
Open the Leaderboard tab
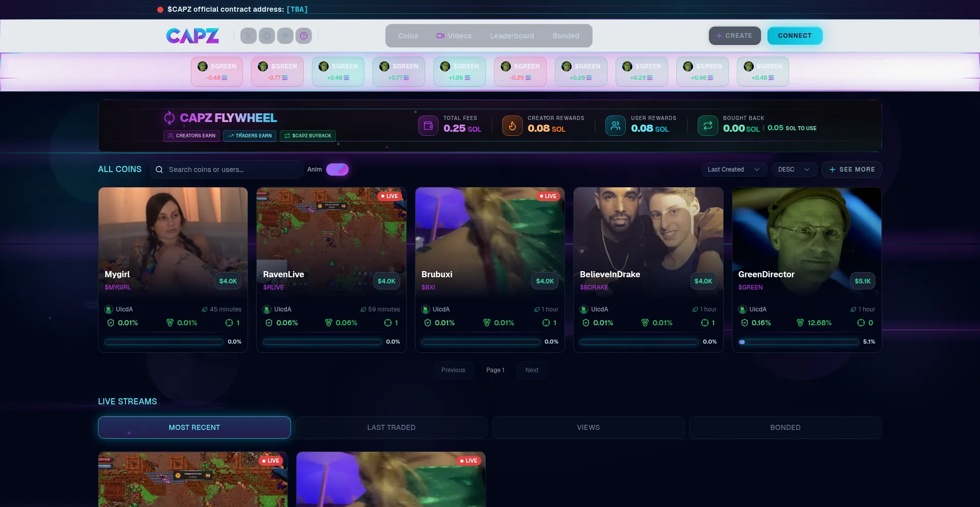(x=512, y=36)
